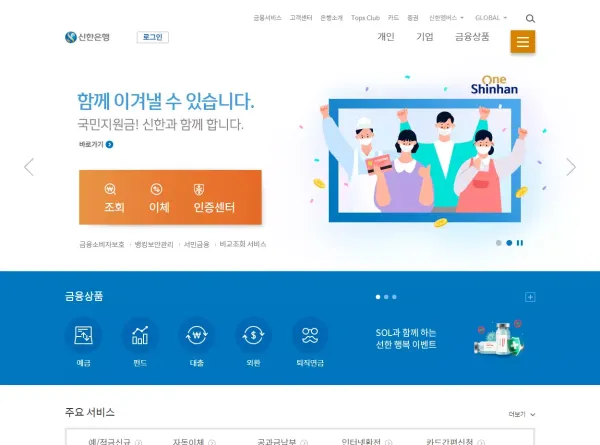
Task: Select first 금융상품 carousel dot
Action: [378, 297]
